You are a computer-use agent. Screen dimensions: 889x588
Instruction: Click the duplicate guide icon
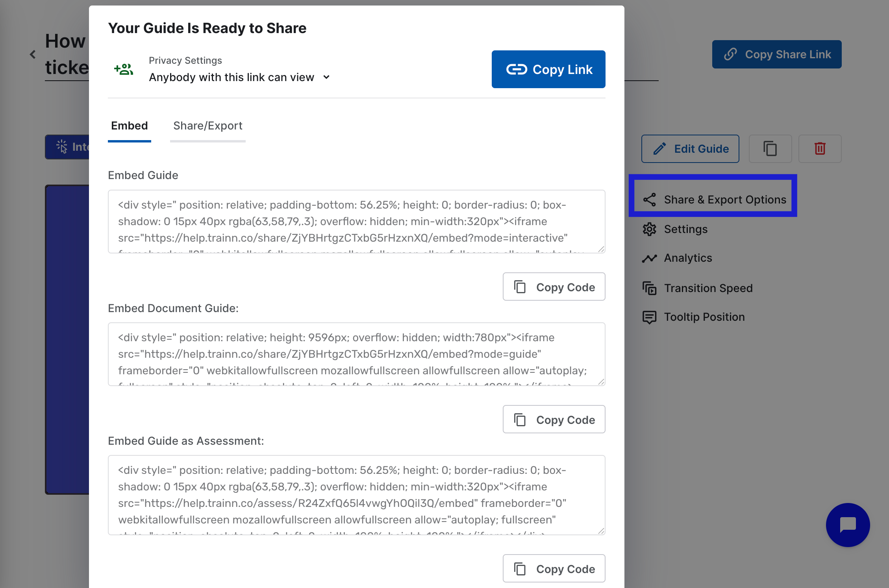tap(770, 149)
